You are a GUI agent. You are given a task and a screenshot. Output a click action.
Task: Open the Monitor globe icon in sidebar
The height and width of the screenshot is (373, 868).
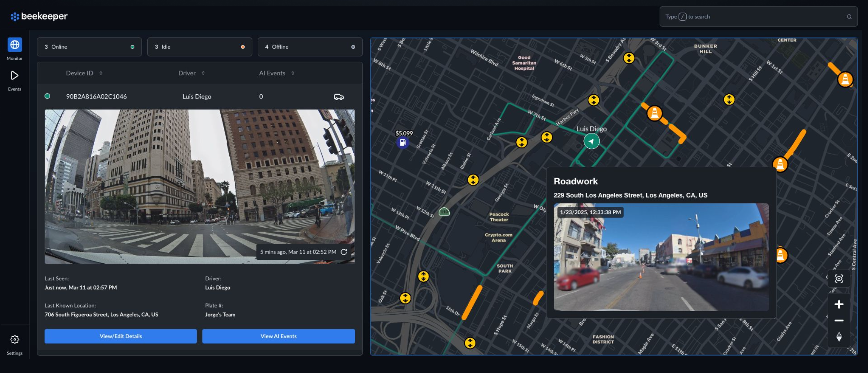pos(15,45)
